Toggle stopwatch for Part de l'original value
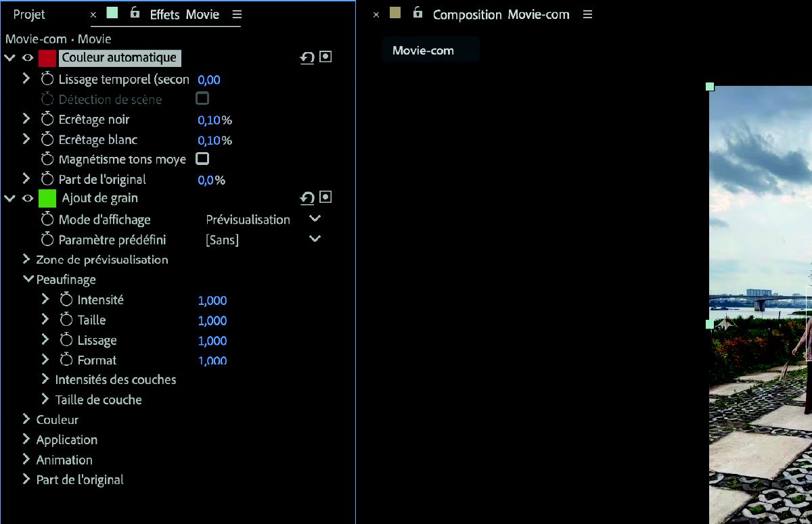The width and height of the screenshot is (812, 524). [47, 179]
